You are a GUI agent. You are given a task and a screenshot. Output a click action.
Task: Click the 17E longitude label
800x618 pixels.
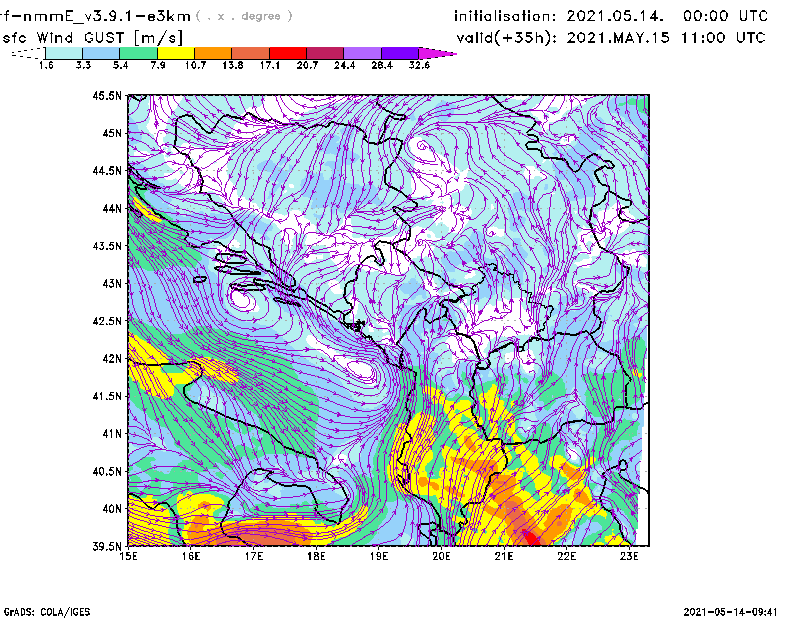254,556
